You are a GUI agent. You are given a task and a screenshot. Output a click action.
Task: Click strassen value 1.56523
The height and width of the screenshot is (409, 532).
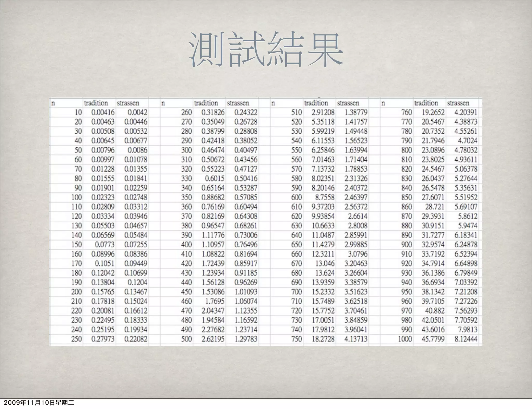(356, 141)
